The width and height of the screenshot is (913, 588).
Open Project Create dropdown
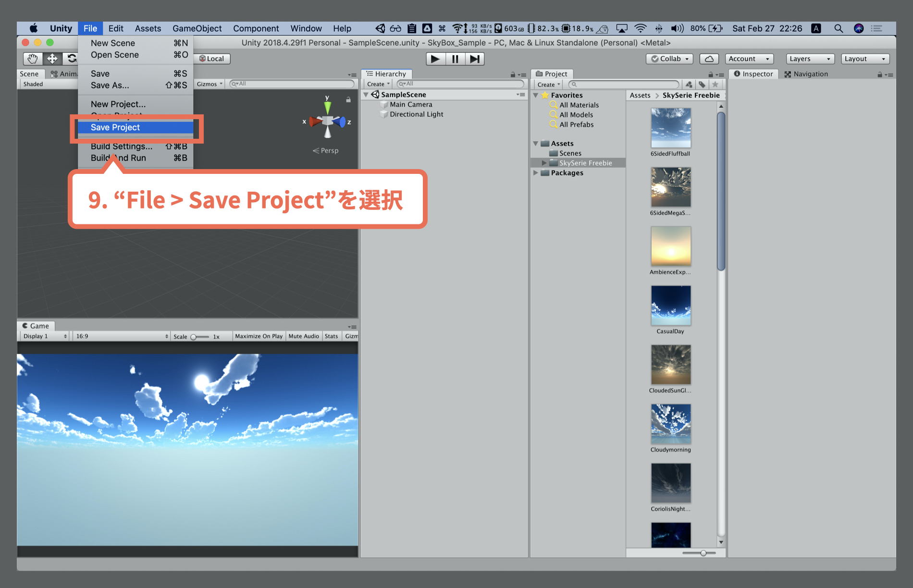click(x=548, y=85)
